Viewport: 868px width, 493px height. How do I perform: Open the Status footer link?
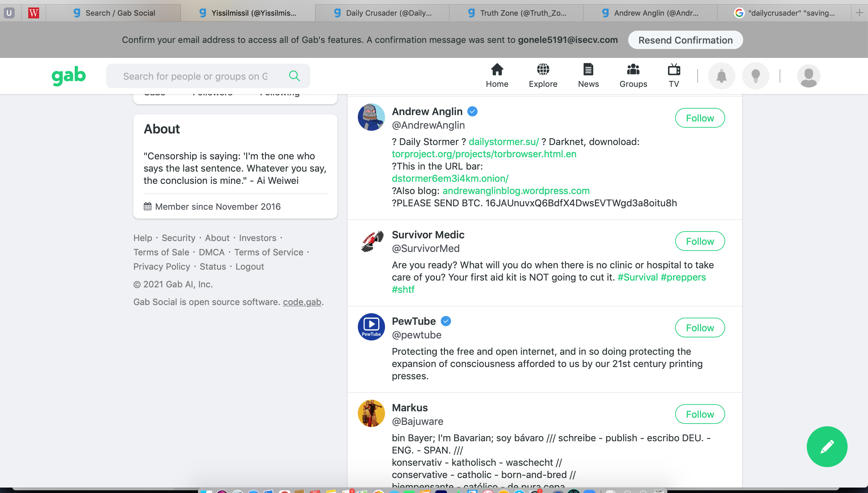coord(213,266)
